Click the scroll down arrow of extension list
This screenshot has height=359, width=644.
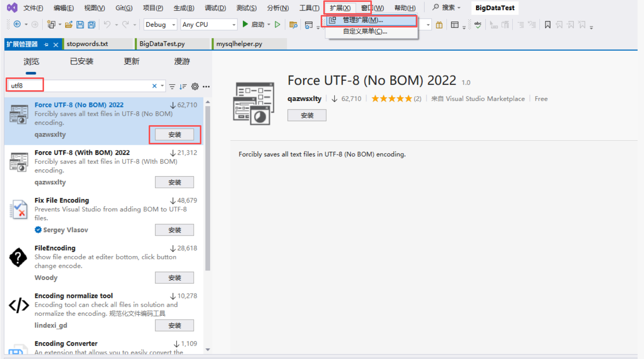pyautogui.click(x=208, y=350)
